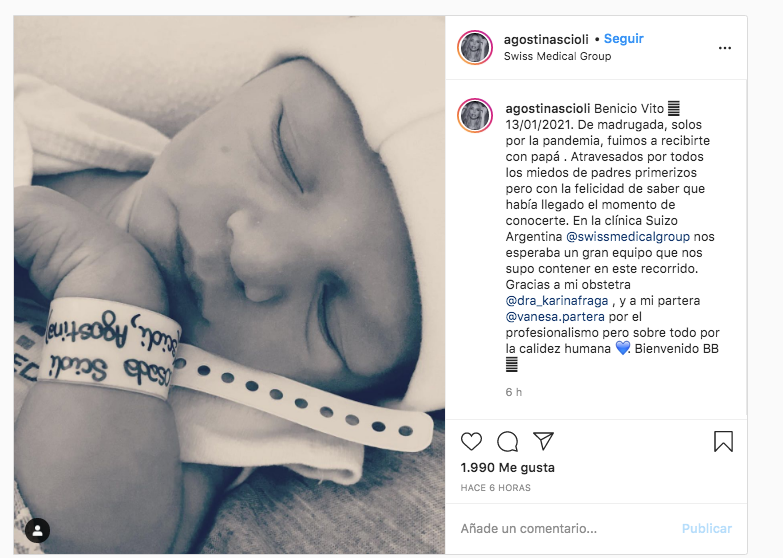The image size is (783, 558).
Task: Show tagged people icon on photo
Action: 37,530
